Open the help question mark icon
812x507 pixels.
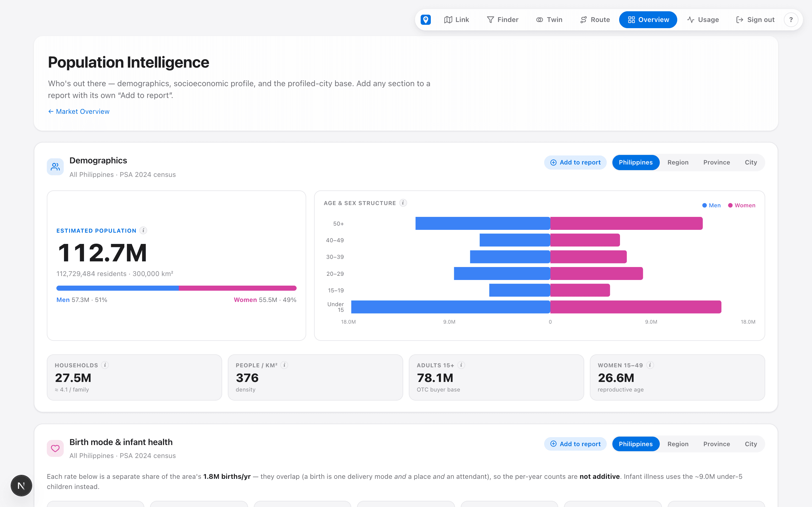(791, 20)
